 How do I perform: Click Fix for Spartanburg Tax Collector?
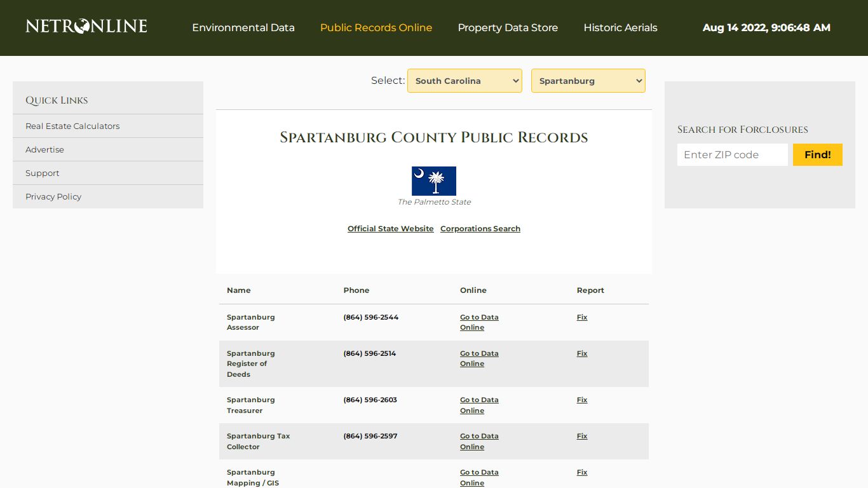click(582, 436)
